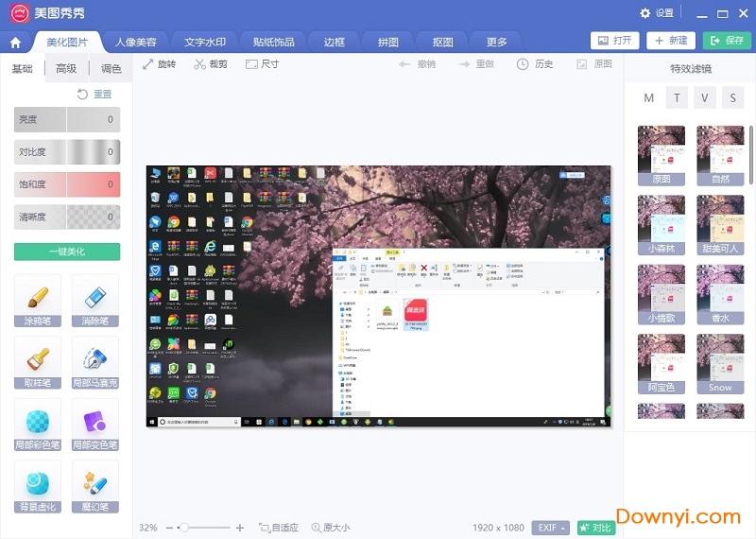Select filter category S
This screenshot has height=539, width=756.
pos(733,98)
